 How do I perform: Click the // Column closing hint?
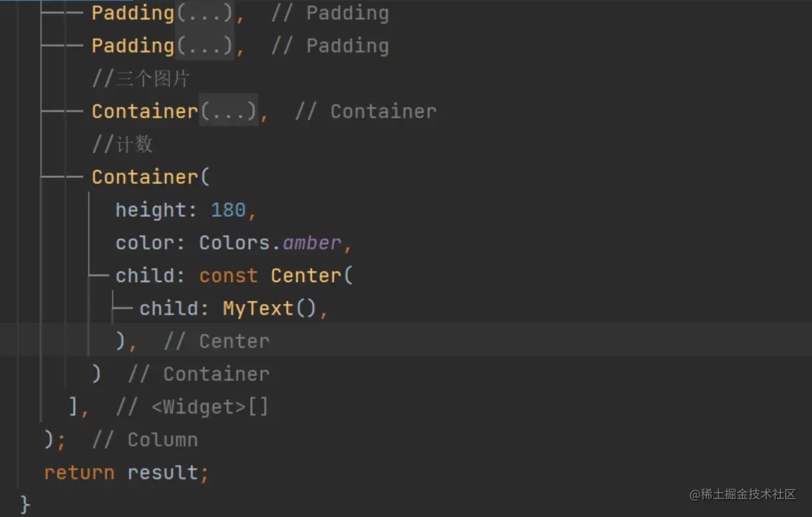[145, 439]
